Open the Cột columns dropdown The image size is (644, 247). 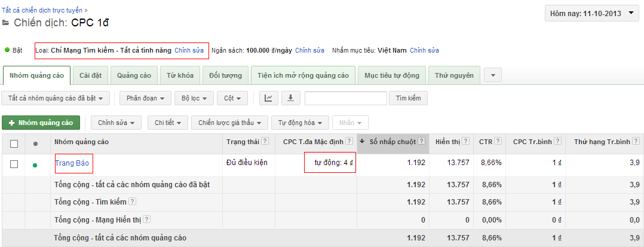[232, 98]
